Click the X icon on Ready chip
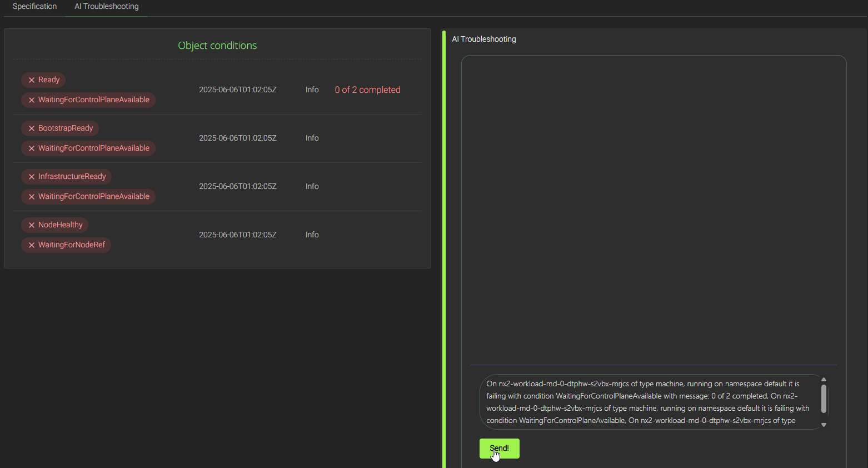 click(32, 80)
